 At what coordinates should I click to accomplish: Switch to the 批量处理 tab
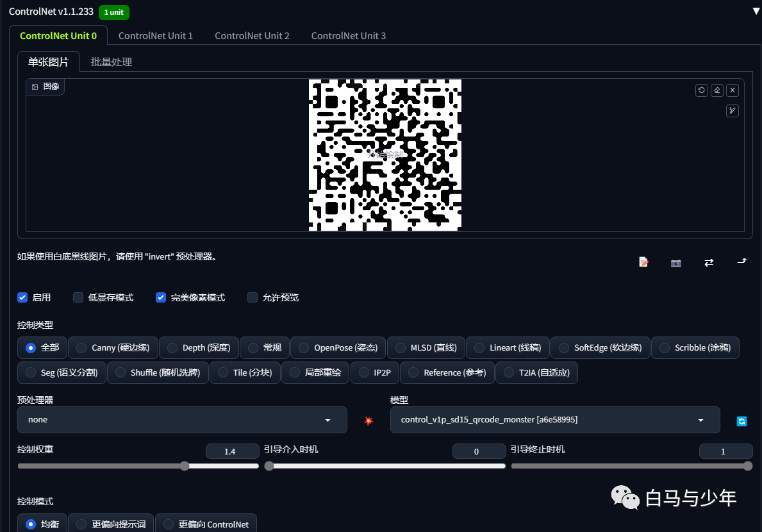tap(112, 62)
